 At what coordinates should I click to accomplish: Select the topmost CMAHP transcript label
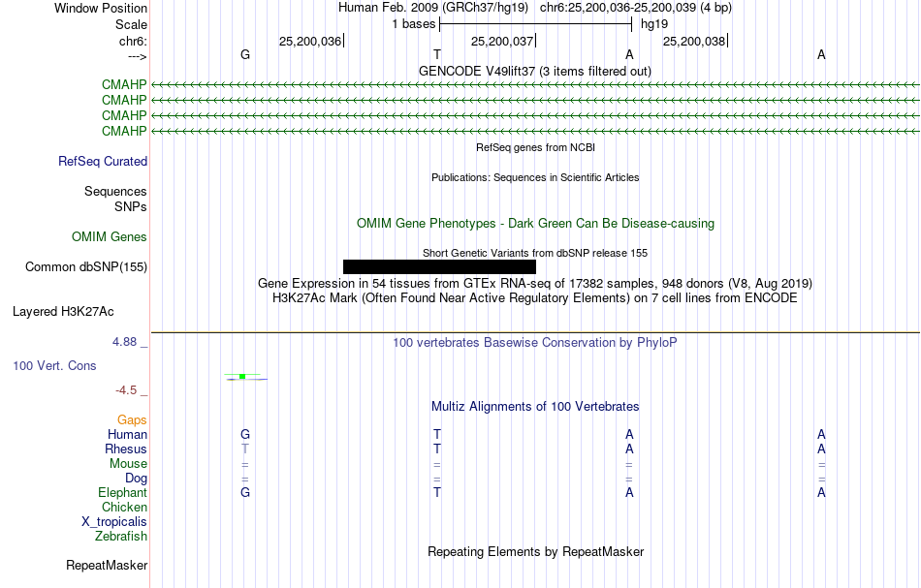tap(124, 85)
